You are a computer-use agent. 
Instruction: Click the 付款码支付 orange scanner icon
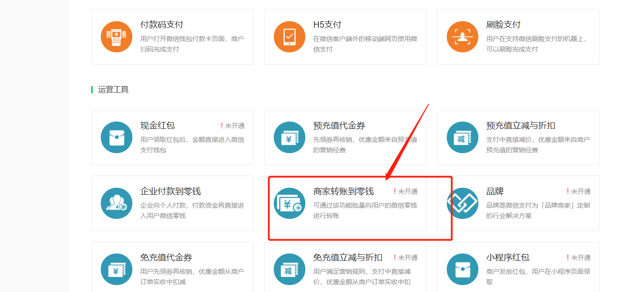[117, 36]
